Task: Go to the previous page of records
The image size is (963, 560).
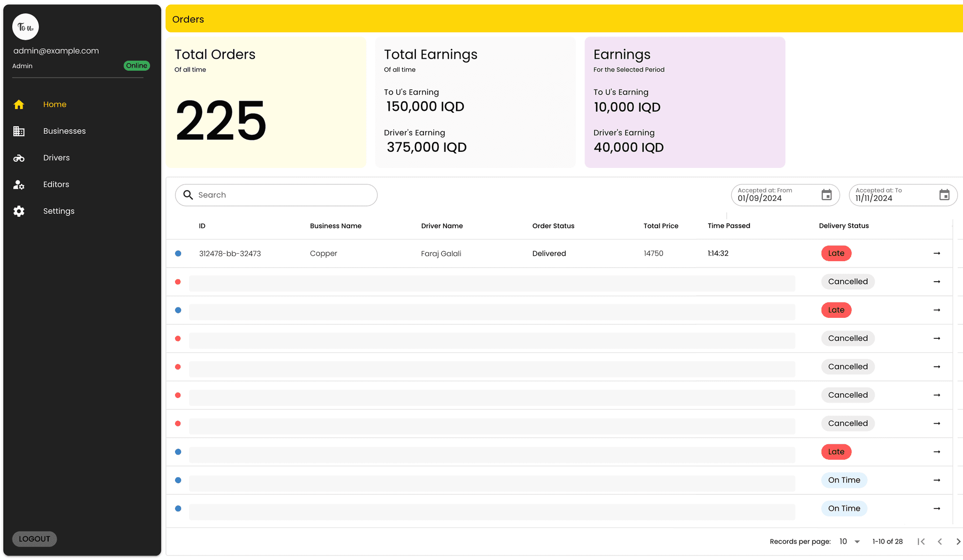Action: [939, 541]
